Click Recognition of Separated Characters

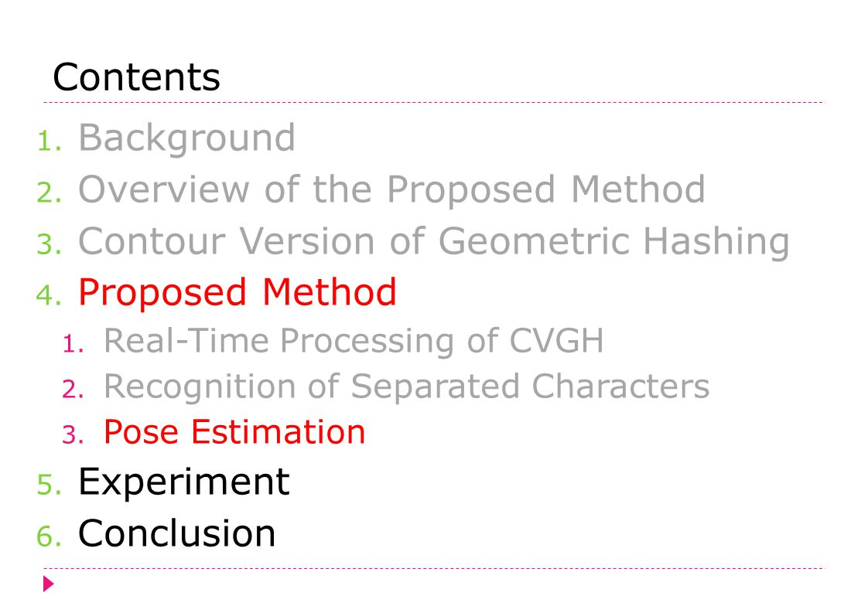pos(406,387)
